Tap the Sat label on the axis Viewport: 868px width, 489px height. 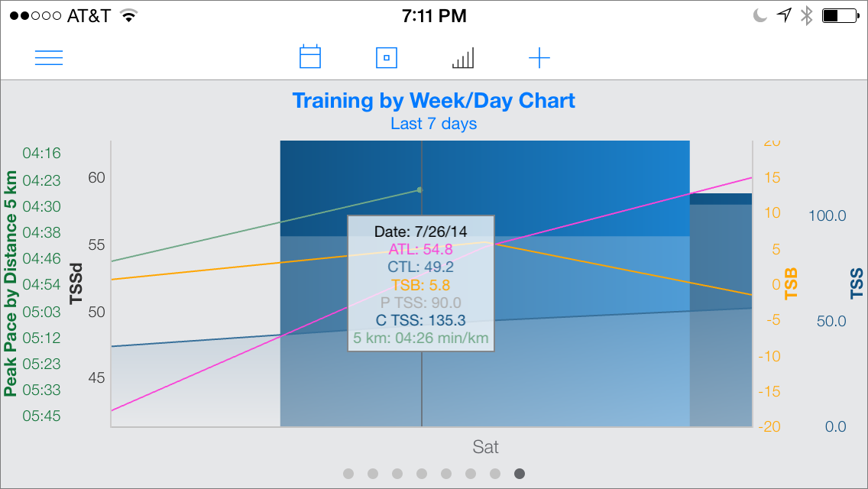pyautogui.click(x=485, y=447)
